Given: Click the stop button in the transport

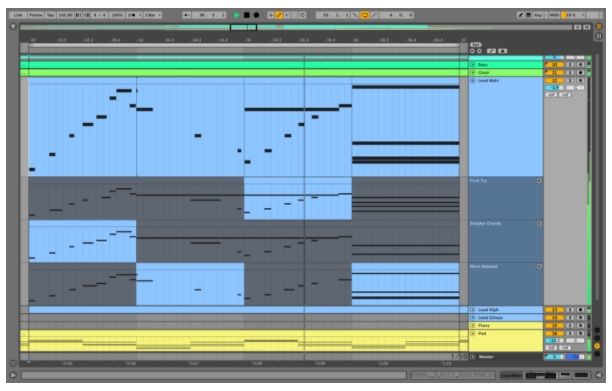Looking at the screenshot, I should (247, 15).
